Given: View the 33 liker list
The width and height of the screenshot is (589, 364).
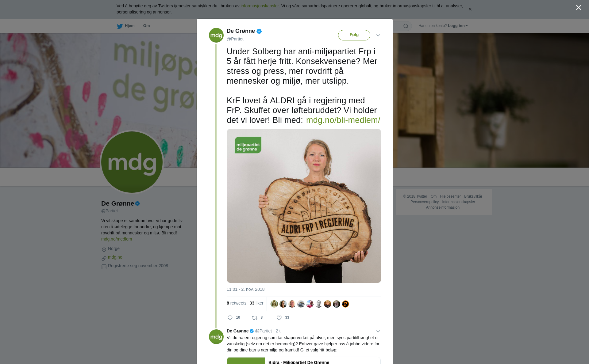Looking at the screenshot, I should [256, 303].
